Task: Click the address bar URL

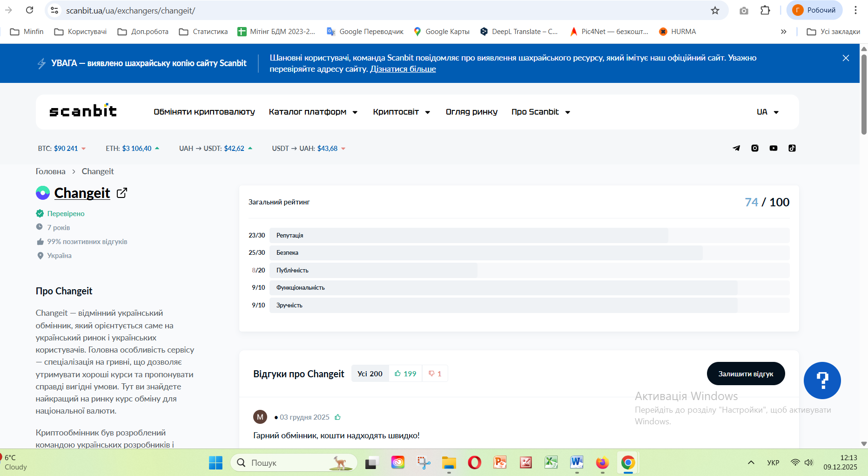Action: [131, 10]
